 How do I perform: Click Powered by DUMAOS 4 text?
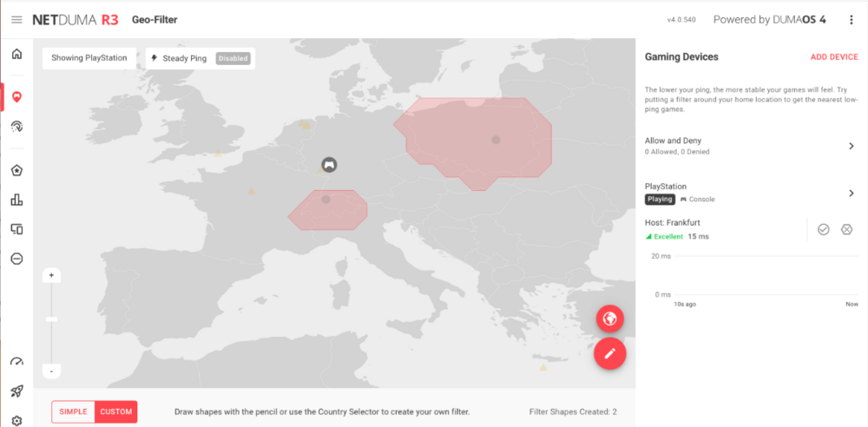tap(769, 20)
